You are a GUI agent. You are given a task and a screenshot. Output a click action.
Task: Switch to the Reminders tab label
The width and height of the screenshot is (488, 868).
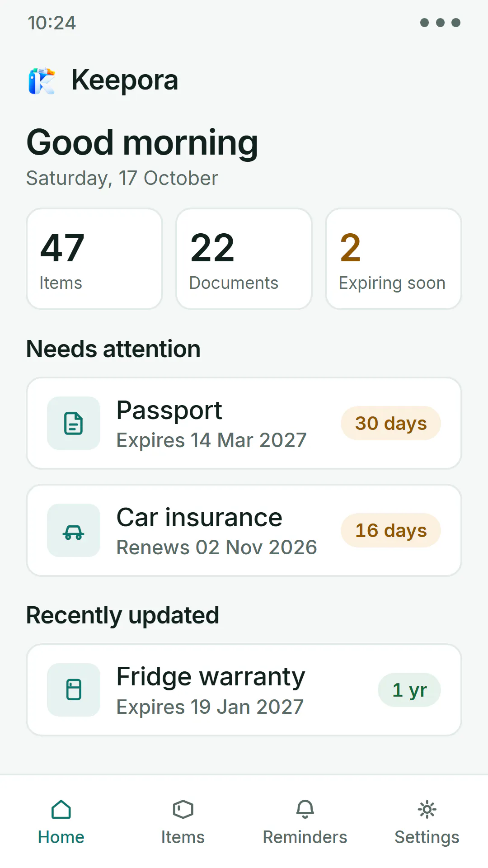[x=305, y=837]
